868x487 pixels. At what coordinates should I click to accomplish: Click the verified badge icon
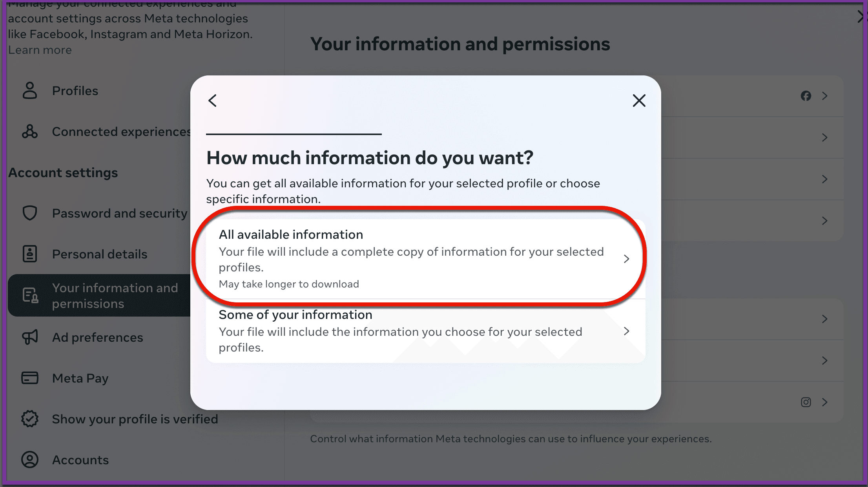[x=30, y=419]
